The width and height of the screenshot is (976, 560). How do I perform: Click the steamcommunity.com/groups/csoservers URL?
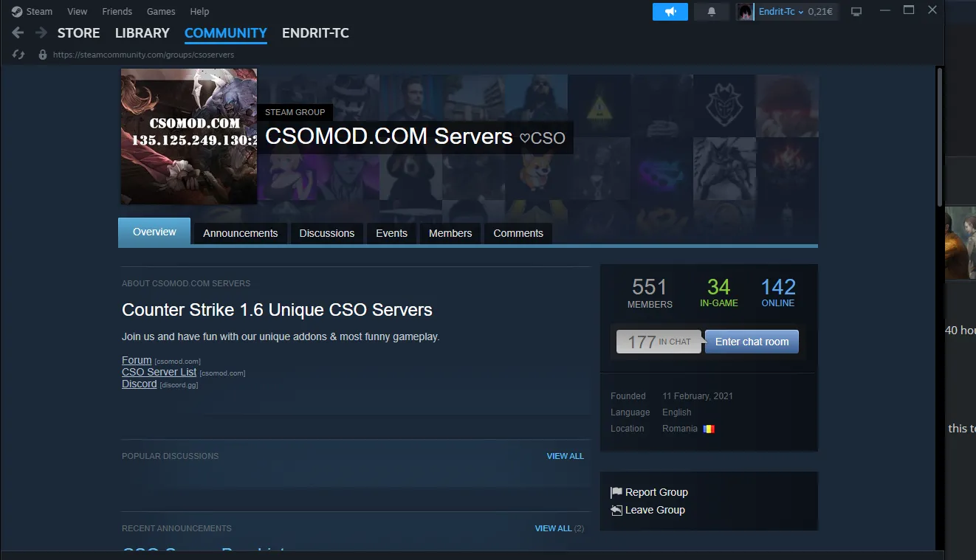coord(143,55)
